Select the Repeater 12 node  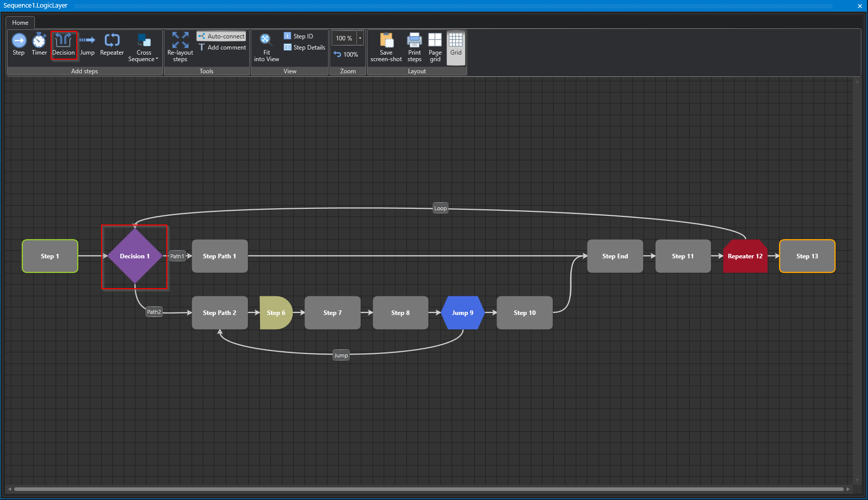[745, 256]
